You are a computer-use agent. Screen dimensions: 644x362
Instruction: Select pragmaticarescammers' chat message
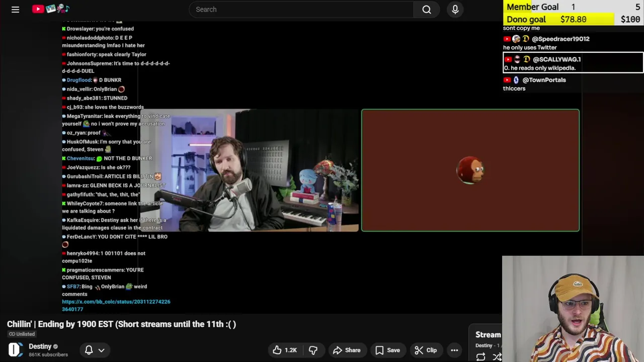point(103,274)
